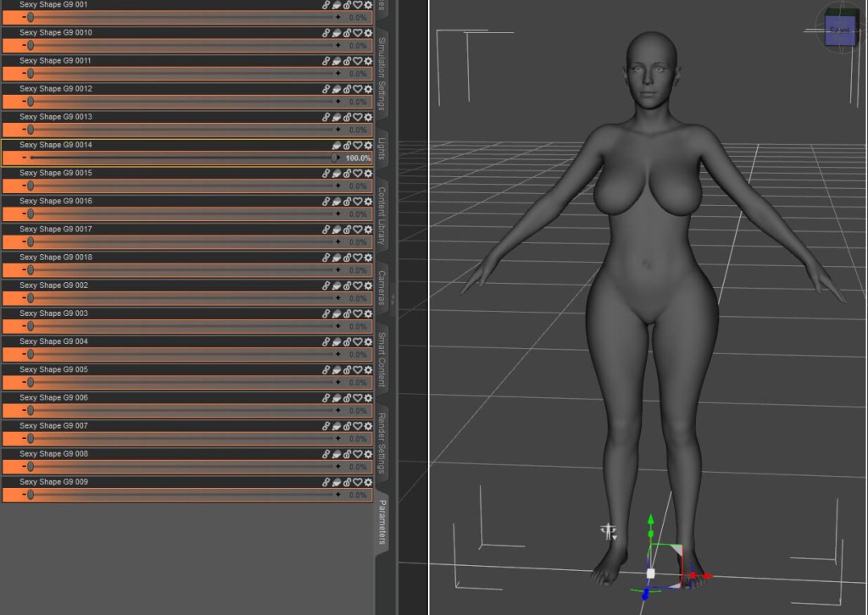The width and height of the screenshot is (868, 615).
Task: Click the Sexy Shape G9 0014 slider handle at 100%
Action: pyautogui.click(x=335, y=158)
